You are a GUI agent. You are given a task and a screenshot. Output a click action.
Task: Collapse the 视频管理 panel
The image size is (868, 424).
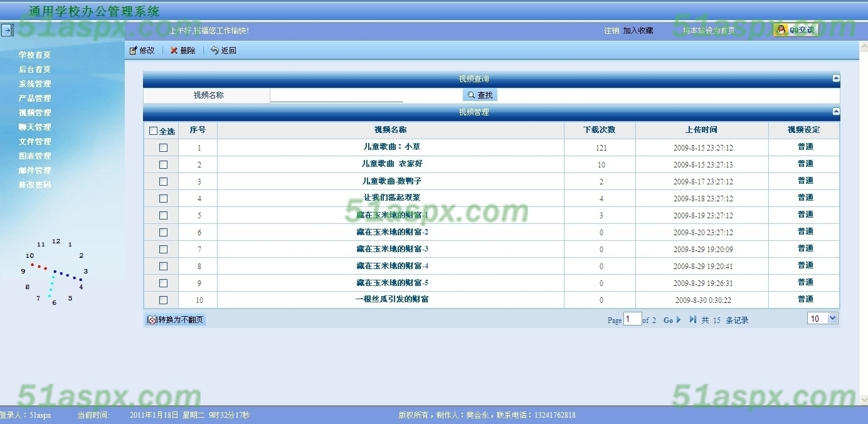pos(835,112)
